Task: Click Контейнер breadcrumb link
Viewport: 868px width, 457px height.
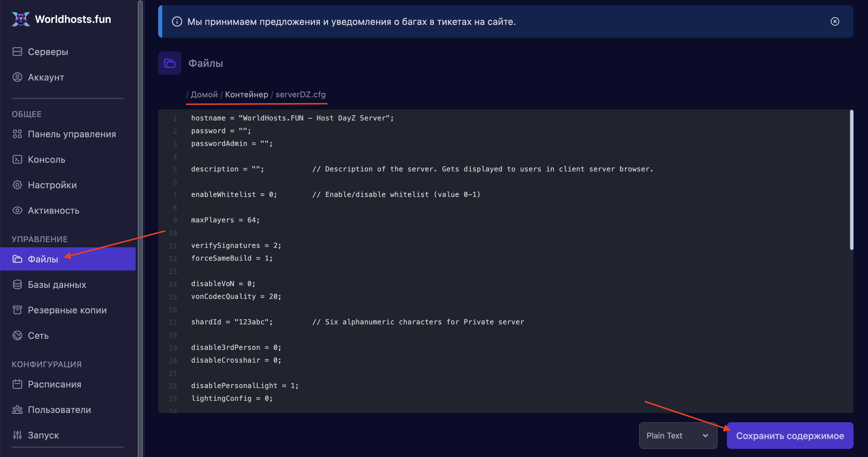Action: [246, 94]
